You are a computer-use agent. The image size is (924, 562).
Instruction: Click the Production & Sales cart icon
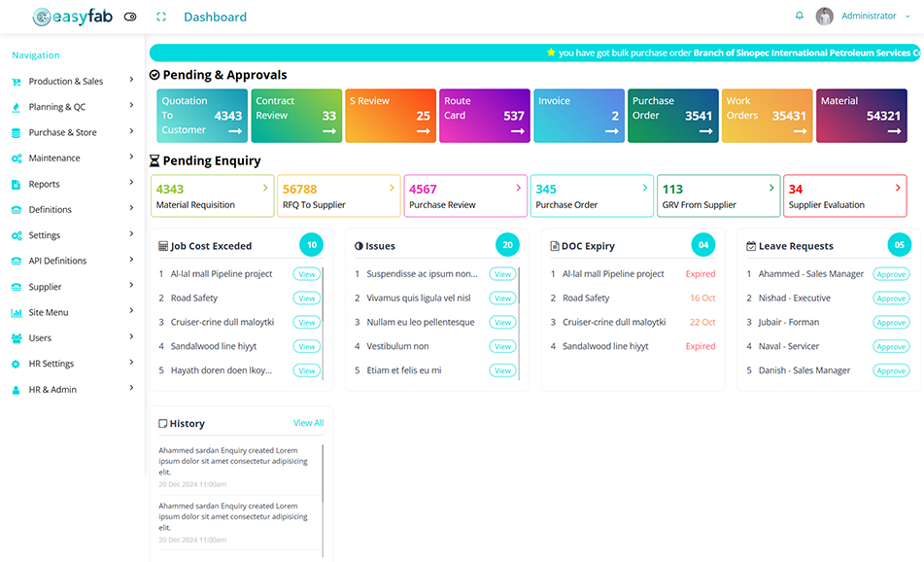click(17, 82)
